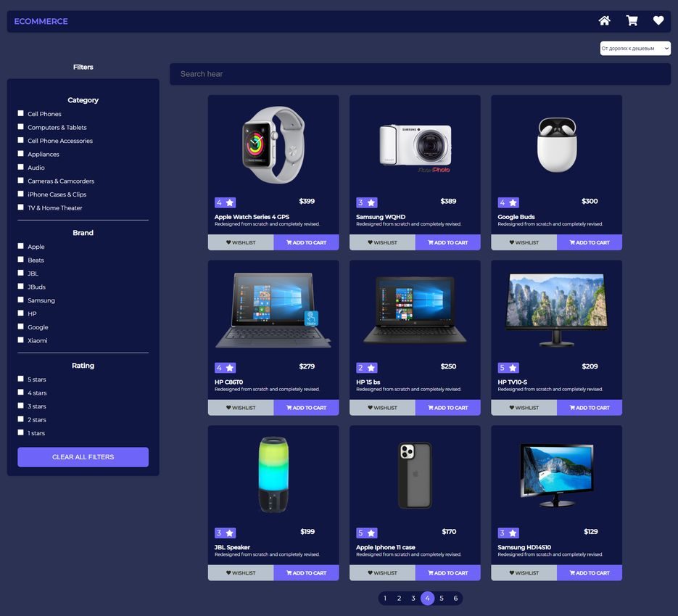Add Samsung WQHD camera to wishlist
678x616 pixels.
[382, 242]
